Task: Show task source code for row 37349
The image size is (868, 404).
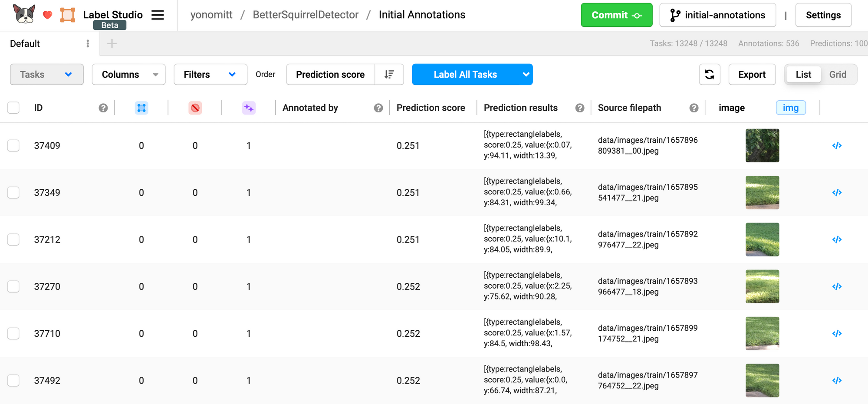Action: [837, 192]
